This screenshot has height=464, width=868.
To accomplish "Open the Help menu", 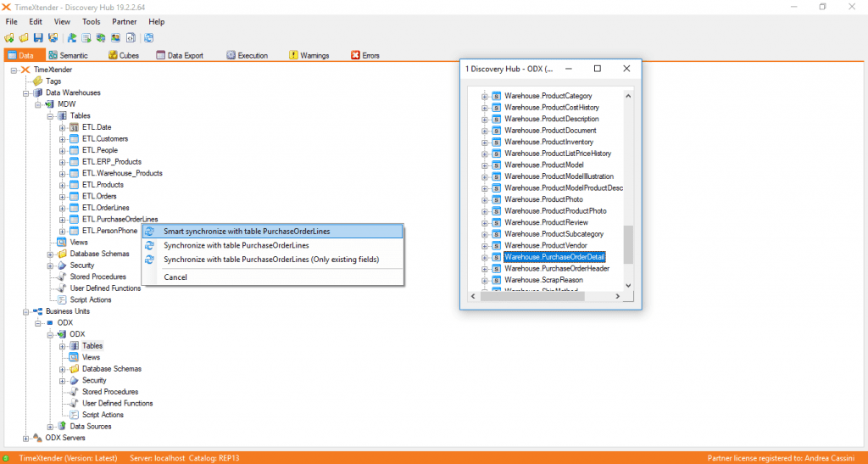I will [x=157, y=21].
